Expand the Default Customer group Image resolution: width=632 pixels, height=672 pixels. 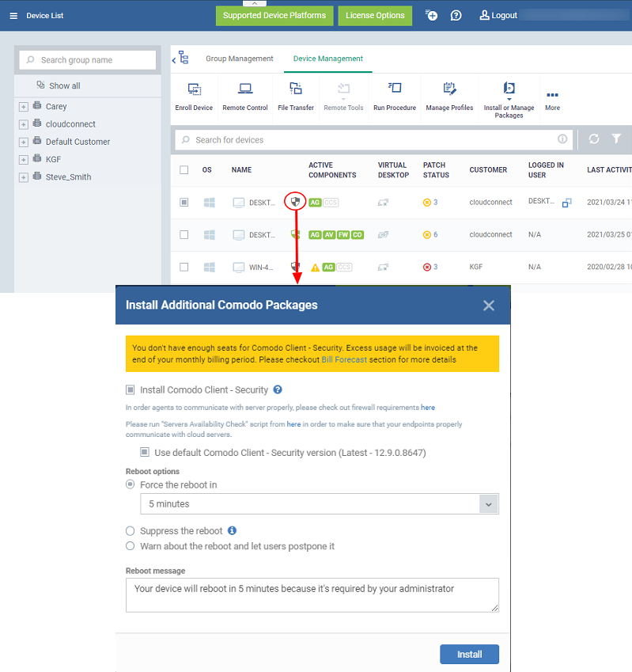click(24, 142)
